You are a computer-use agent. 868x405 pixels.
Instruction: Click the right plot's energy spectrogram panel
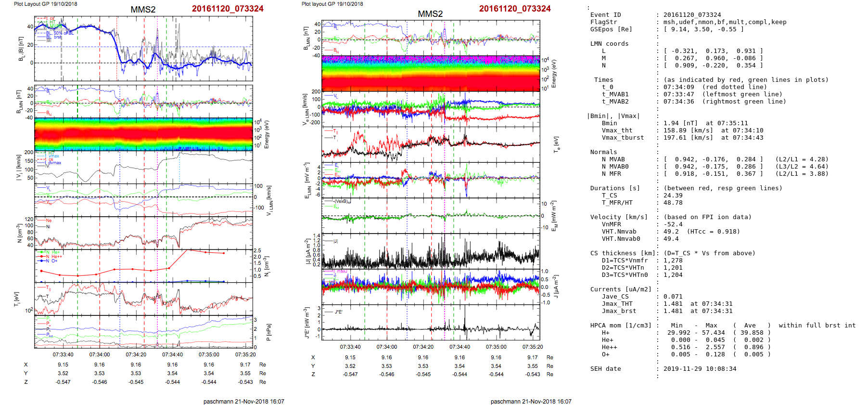pos(431,73)
